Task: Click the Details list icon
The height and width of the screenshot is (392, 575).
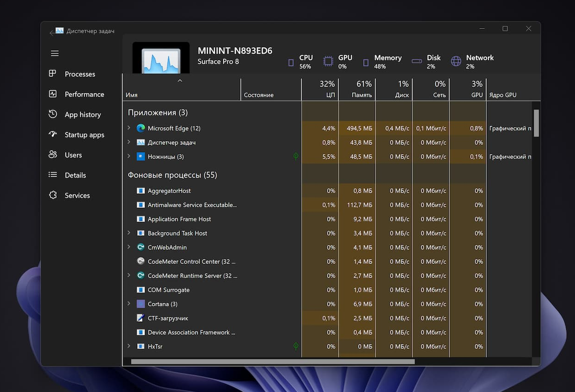Action: pyautogui.click(x=53, y=175)
